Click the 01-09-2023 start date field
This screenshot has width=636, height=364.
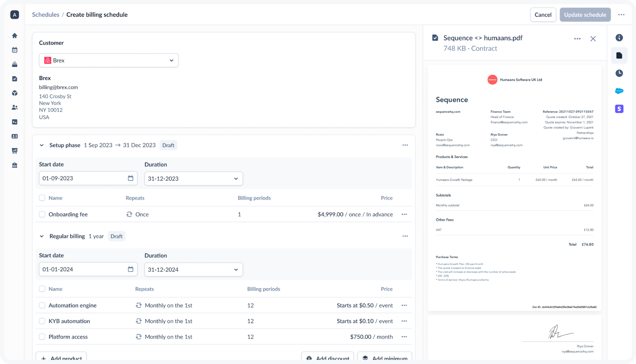point(88,178)
